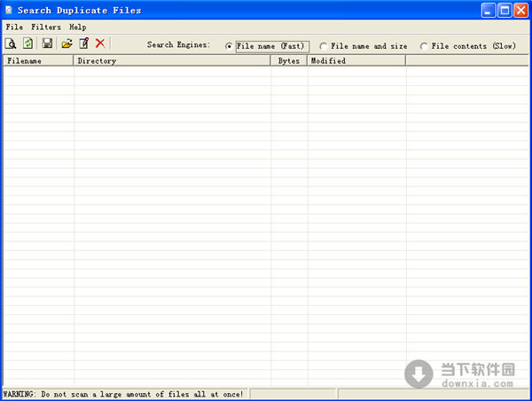Click the edit document pencil icon

click(84, 43)
